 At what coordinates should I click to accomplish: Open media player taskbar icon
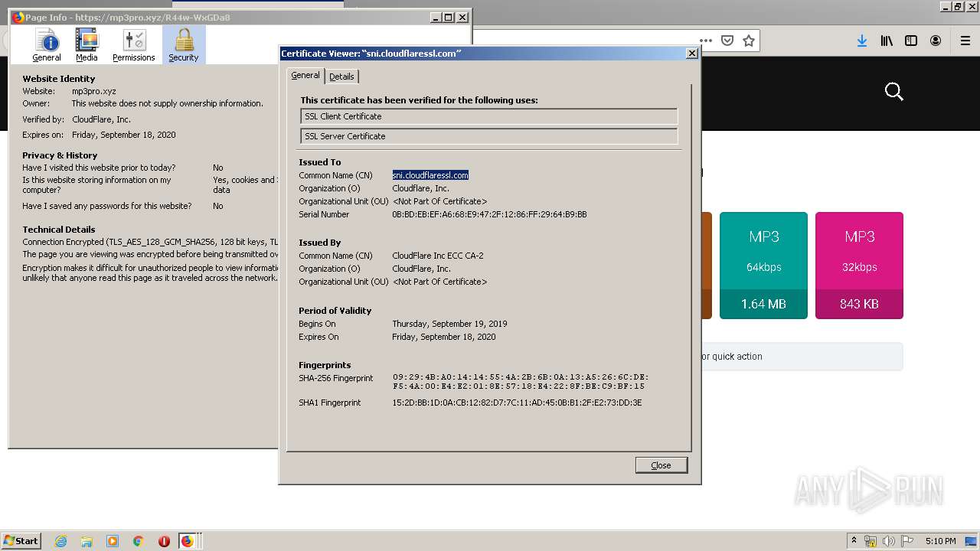click(113, 541)
